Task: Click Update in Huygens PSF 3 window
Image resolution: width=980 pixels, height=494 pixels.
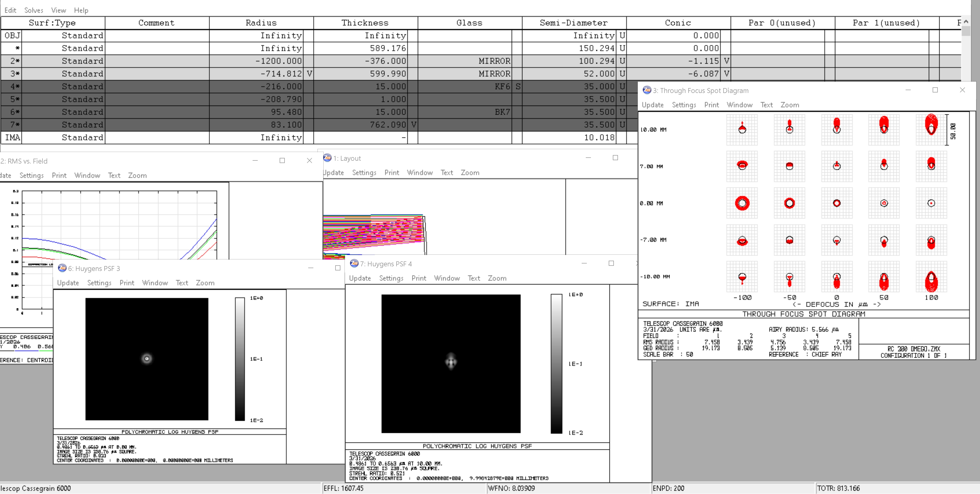Action: tap(68, 283)
